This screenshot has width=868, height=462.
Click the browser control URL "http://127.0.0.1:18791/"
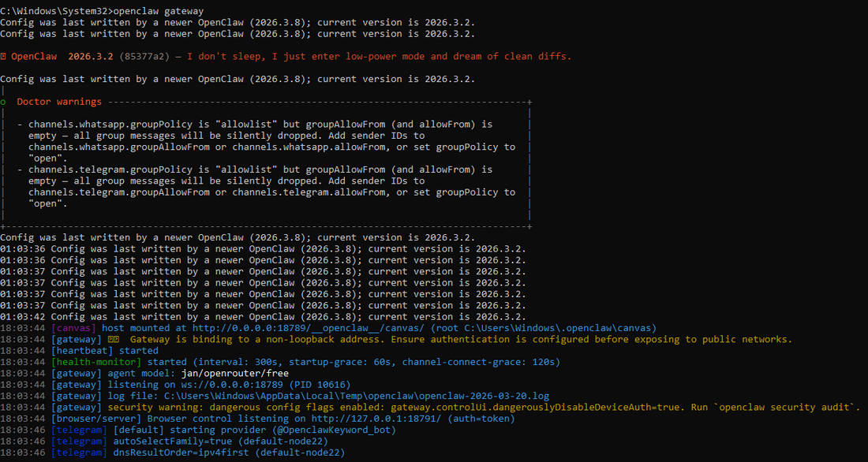click(x=376, y=419)
